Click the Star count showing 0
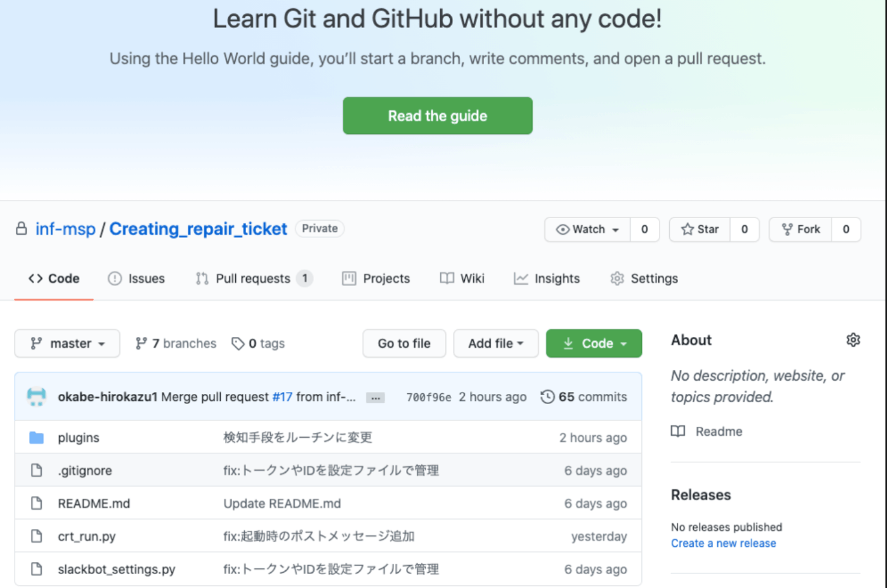Screen dimensions: 888x588 point(745,230)
